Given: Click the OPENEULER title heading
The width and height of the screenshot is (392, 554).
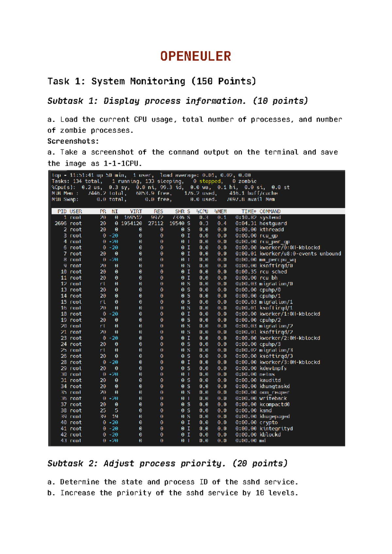Looking at the screenshot, I should [x=195, y=56].
